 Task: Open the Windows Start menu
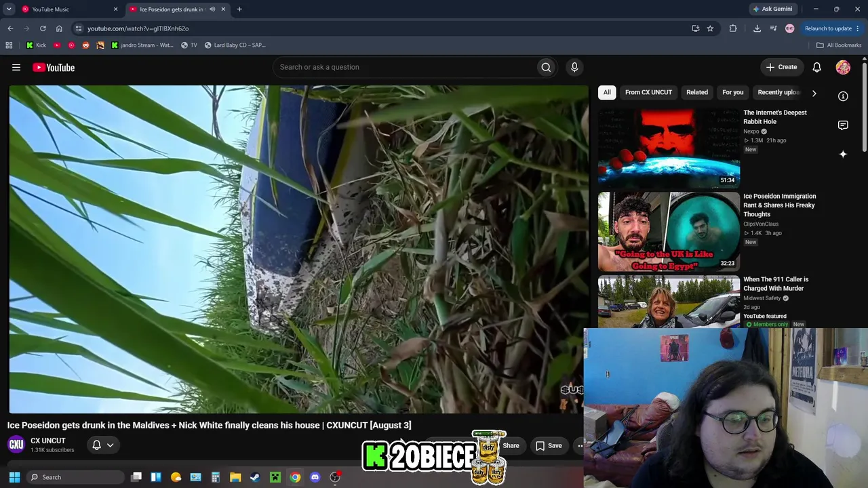(x=14, y=477)
